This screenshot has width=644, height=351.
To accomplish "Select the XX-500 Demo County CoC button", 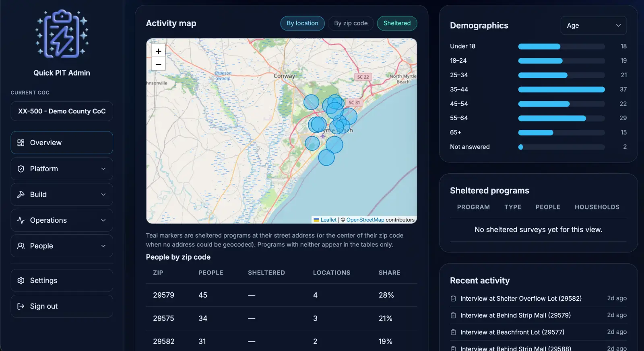I will [62, 111].
